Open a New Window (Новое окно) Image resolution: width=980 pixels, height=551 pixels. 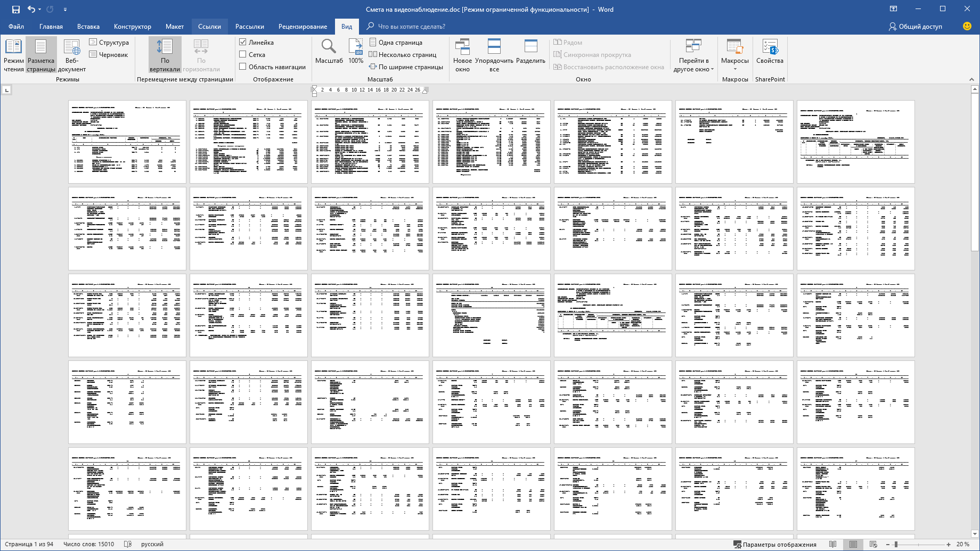[462, 54]
